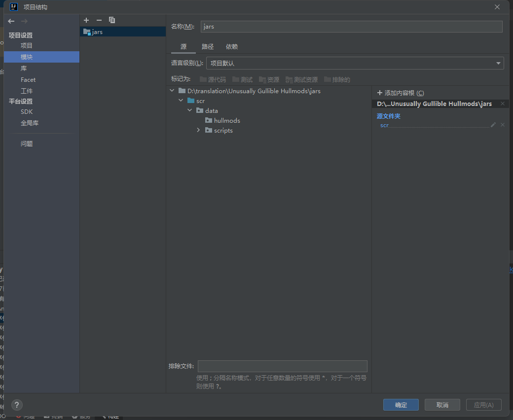Screen dimensions: 513x420
Task: Click the remove module minus icon
Action: point(99,20)
